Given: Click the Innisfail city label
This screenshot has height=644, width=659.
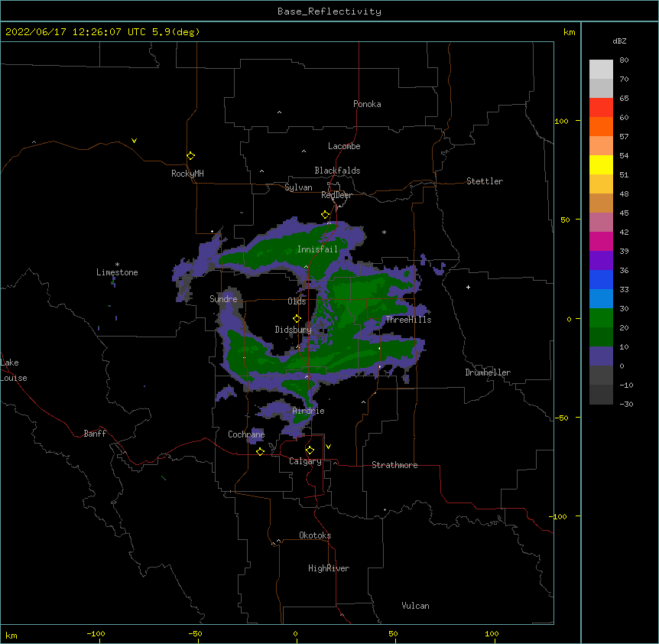Looking at the screenshot, I should tap(317, 249).
